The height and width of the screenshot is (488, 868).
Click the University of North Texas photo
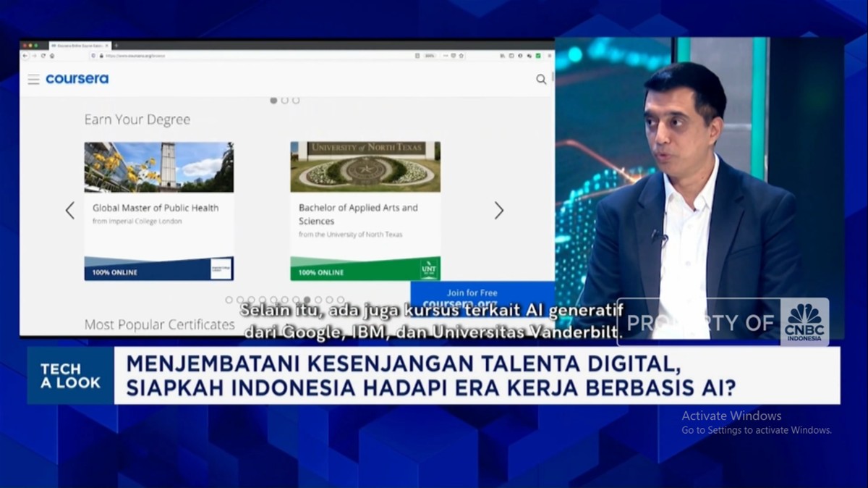click(365, 167)
